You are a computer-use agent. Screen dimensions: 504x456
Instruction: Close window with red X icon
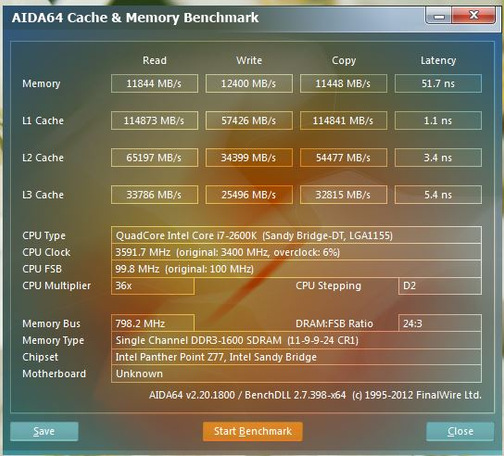pos(473,16)
